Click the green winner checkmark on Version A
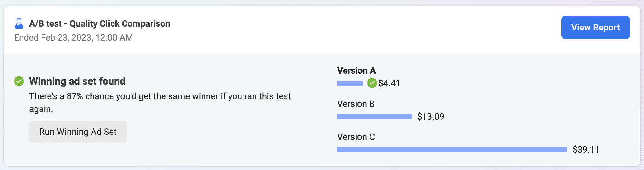Image resolution: width=644 pixels, height=170 pixels. coord(372,83)
